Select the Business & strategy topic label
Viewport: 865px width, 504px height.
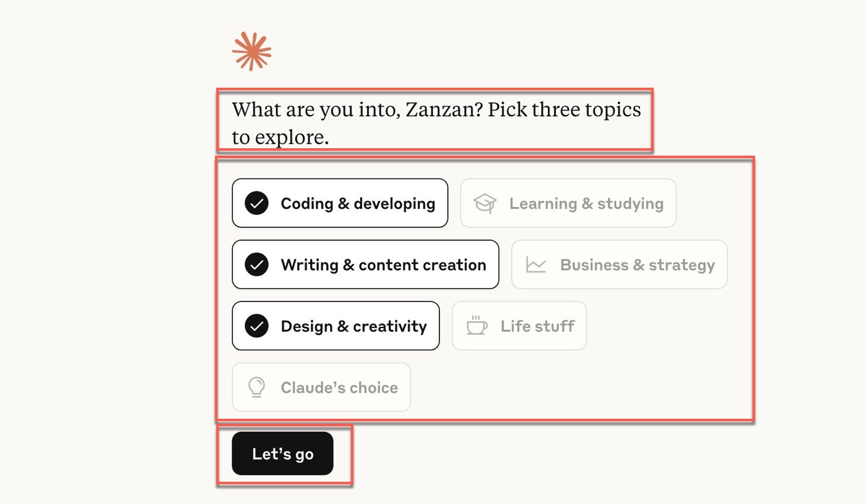coord(637,265)
